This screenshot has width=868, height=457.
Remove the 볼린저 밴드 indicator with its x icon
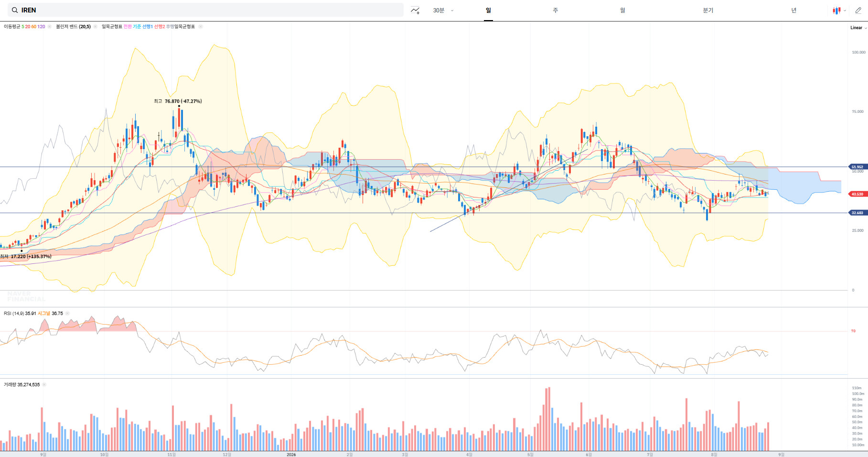click(95, 27)
